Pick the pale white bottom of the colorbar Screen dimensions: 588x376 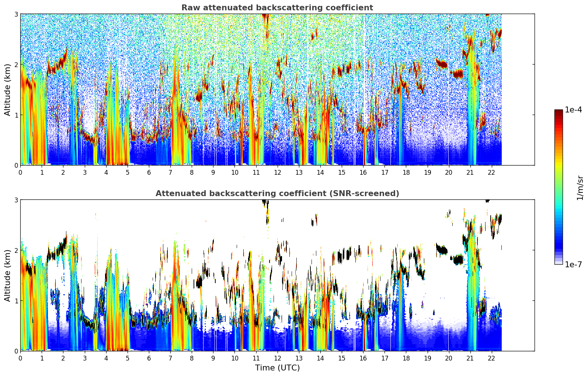tap(559, 263)
